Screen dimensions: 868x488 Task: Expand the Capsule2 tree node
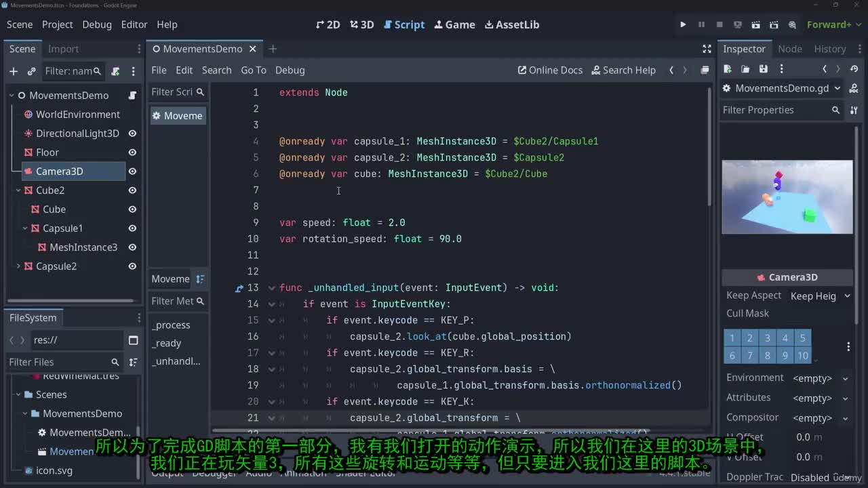[x=18, y=266]
